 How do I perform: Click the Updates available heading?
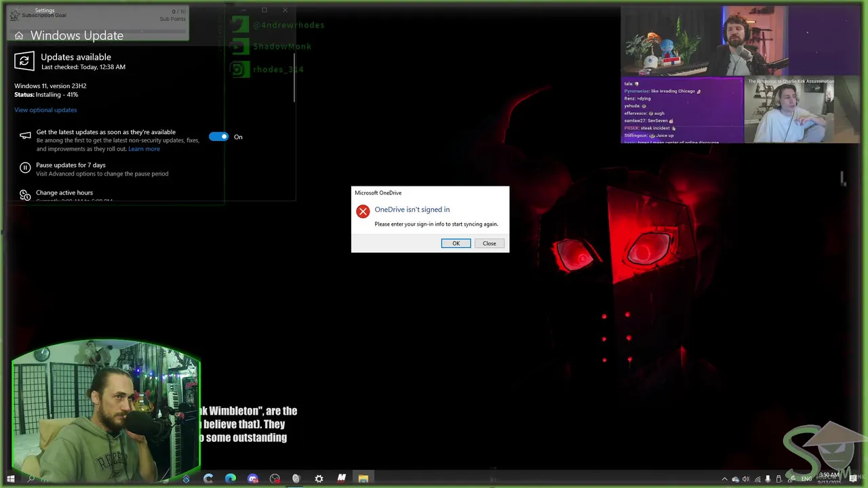tap(76, 57)
